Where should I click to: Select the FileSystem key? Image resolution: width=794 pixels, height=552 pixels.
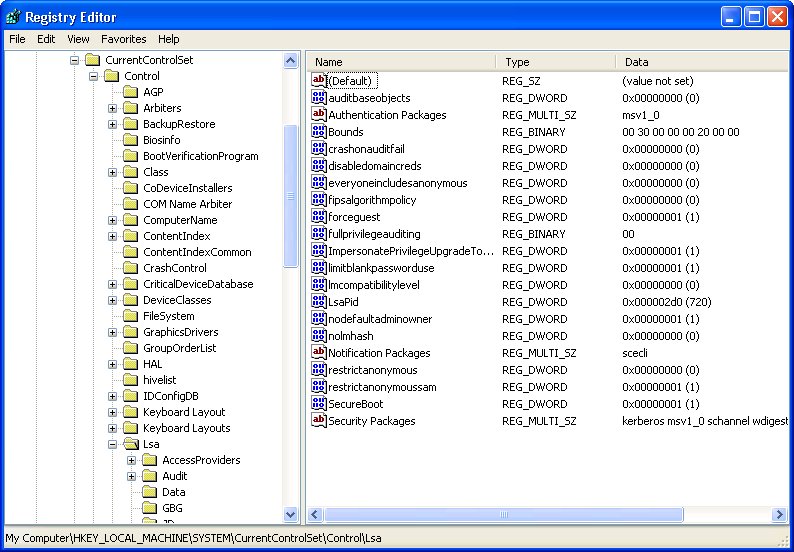pos(169,316)
